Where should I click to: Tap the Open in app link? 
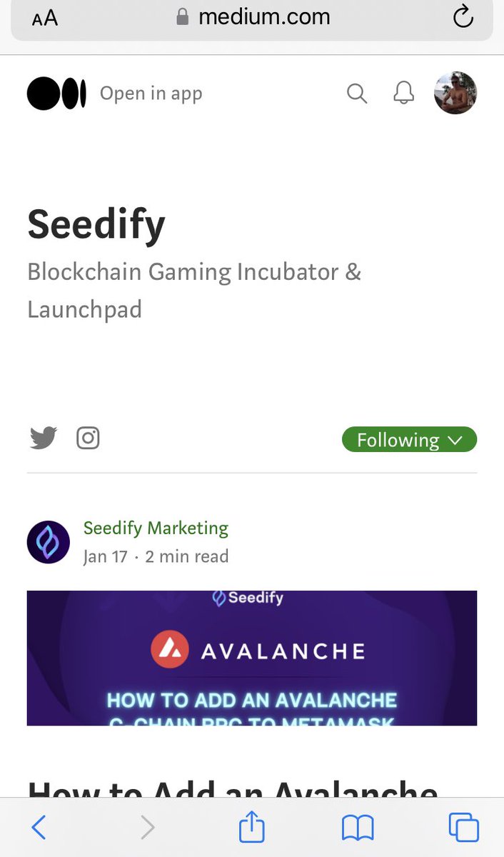click(x=151, y=94)
